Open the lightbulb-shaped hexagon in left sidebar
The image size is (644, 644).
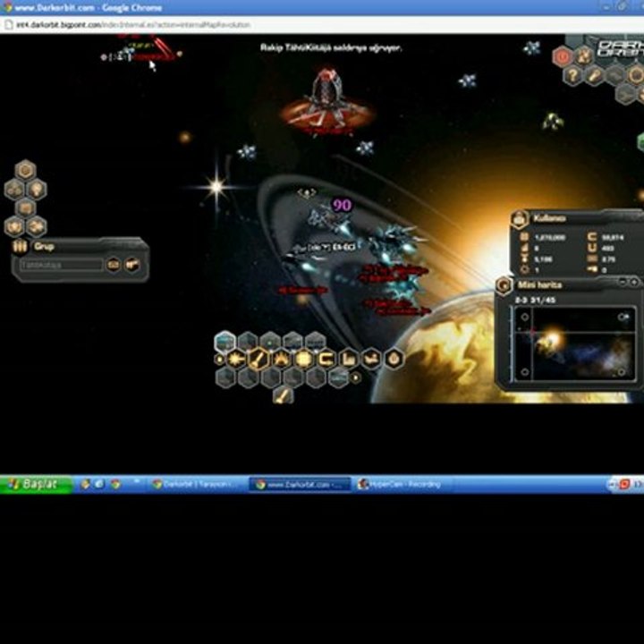(x=37, y=189)
